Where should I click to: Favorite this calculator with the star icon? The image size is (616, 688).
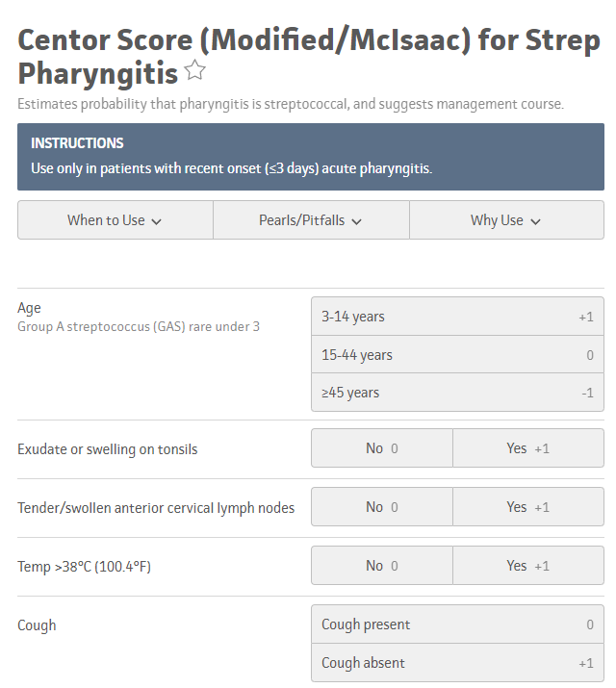pos(195,70)
